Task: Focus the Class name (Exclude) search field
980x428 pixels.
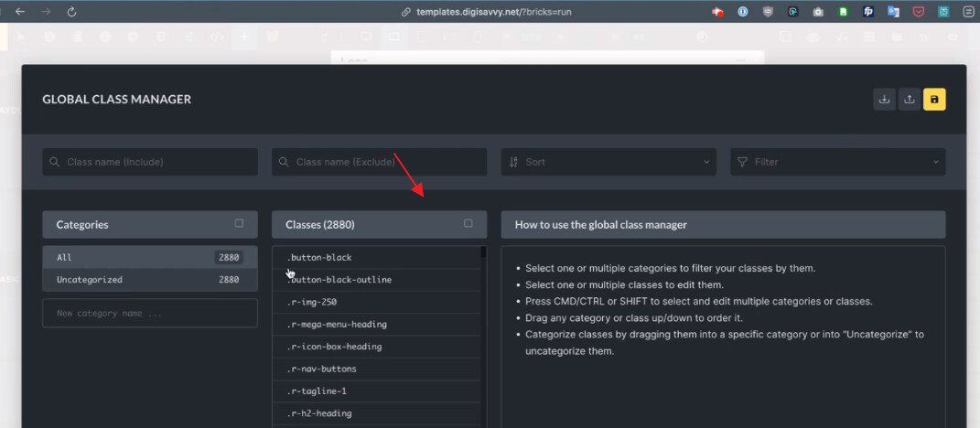Action: [380, 162]
